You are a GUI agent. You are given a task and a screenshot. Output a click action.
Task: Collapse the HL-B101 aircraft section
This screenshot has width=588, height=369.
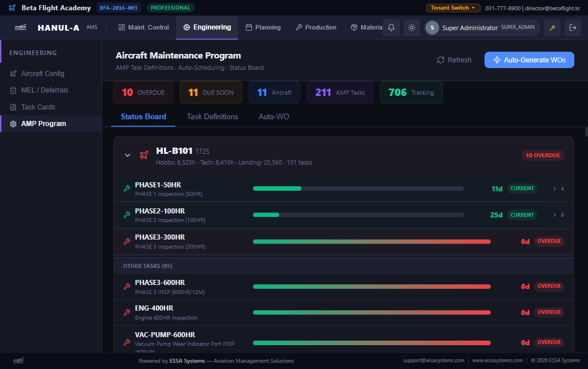coord(128,155)
